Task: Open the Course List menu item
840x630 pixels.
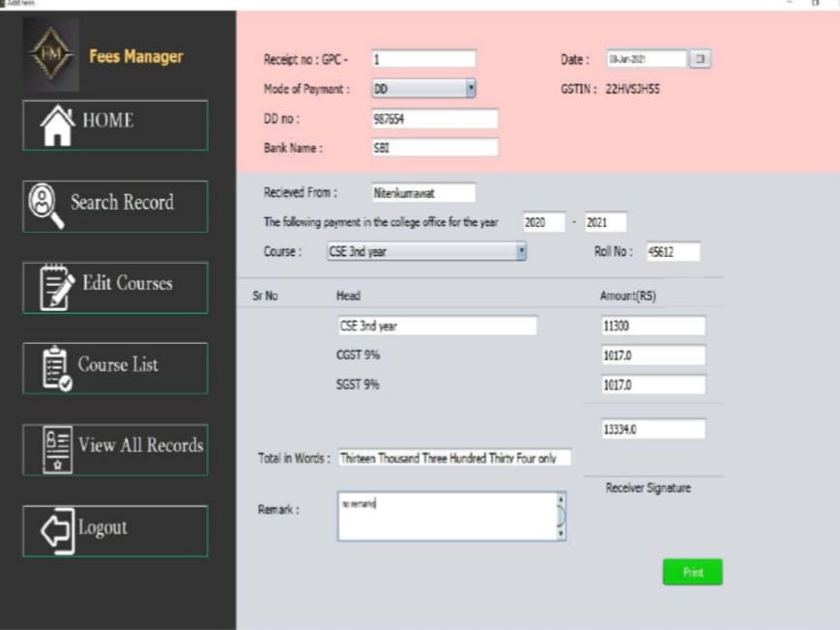Action: click(x=118, y=365)
